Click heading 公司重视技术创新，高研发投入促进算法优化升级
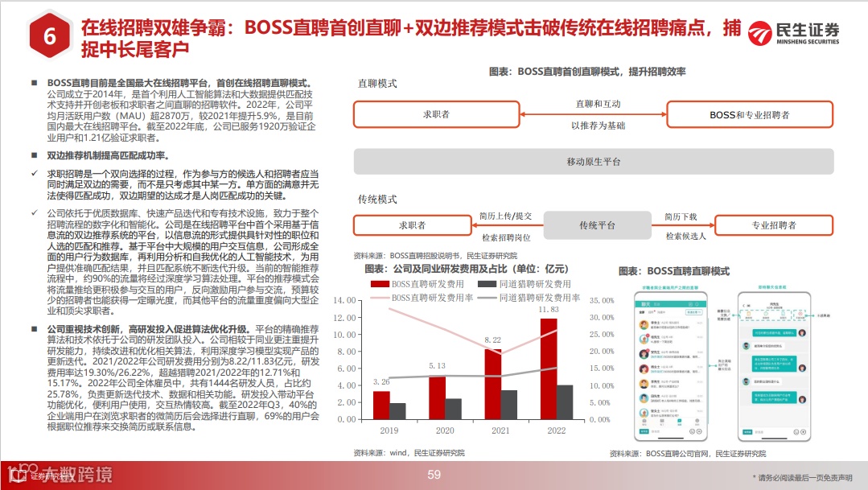868x490 pixels. pyautogui.click(x=148, y=329)
